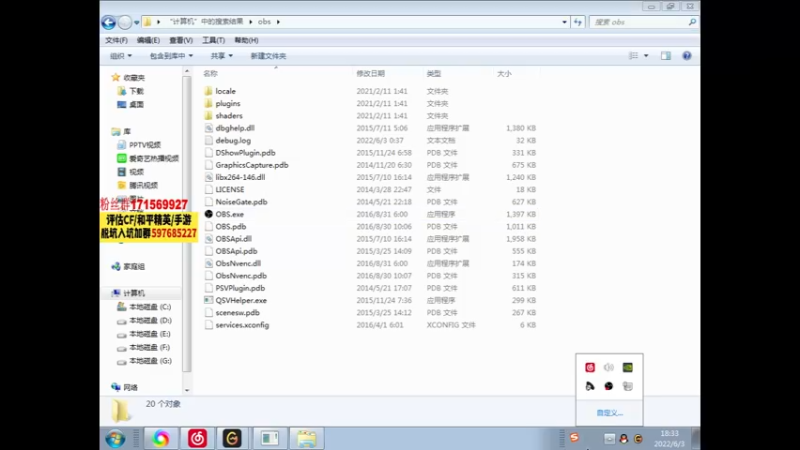Image resolution: width=800 pixels, height=450 pixels.
Task: Click the search magnifier icon
Action: (x=692, y=22)
